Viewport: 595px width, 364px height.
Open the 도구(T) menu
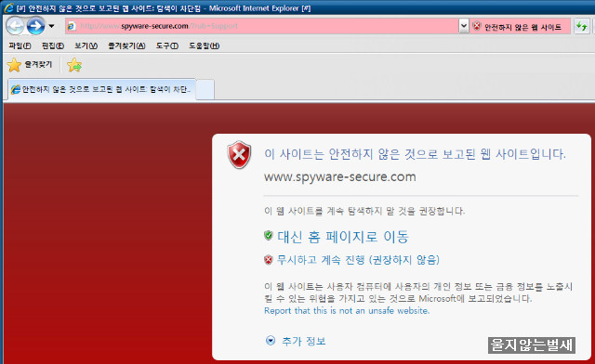click(x=167, y=45)
